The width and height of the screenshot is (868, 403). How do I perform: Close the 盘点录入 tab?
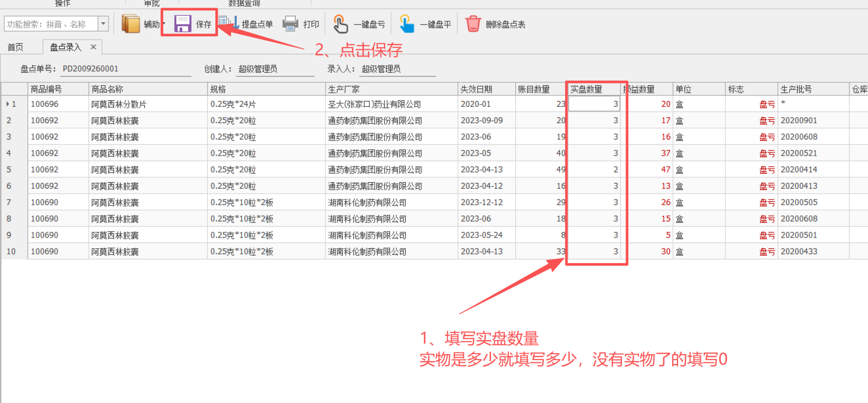93,47
